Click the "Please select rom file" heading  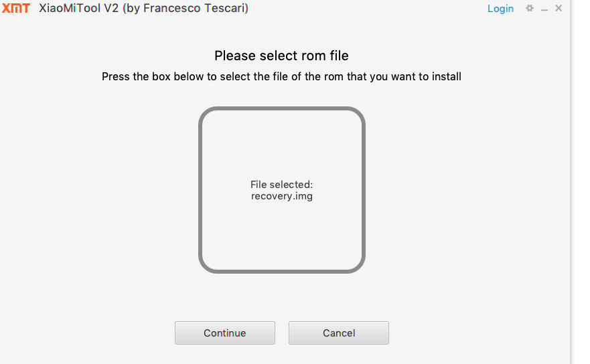pos(281,56)
